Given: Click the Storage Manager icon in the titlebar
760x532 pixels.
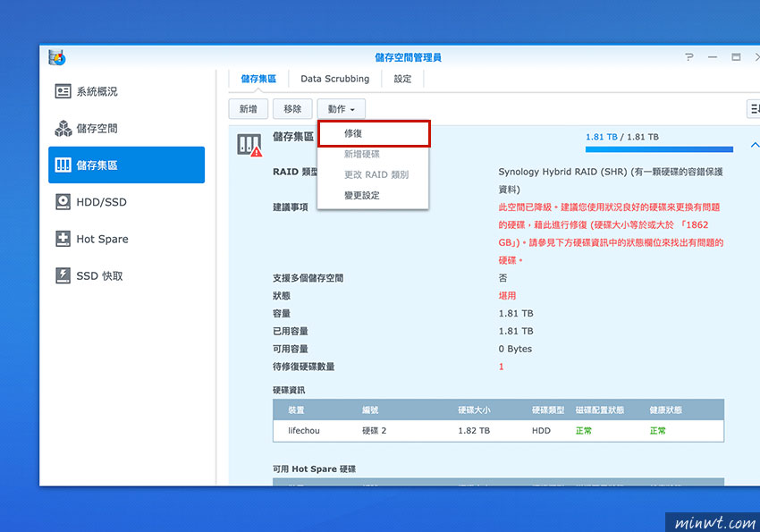Looking at the screenshot, I should click(56, 55).
